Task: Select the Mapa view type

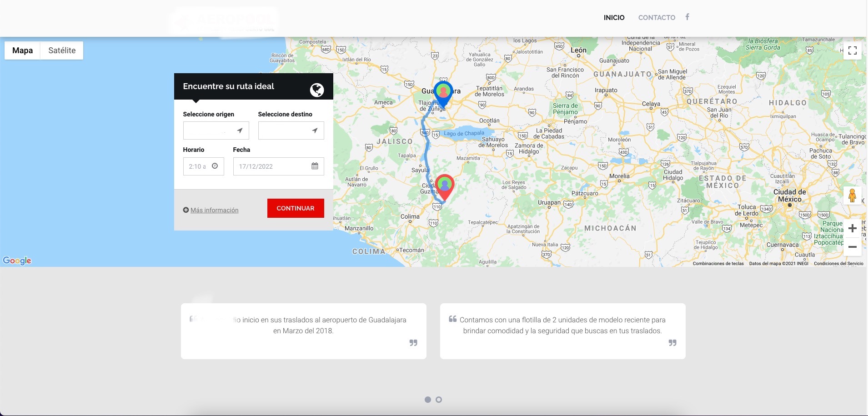Action: pyautogui.click(x=22, y=50)
